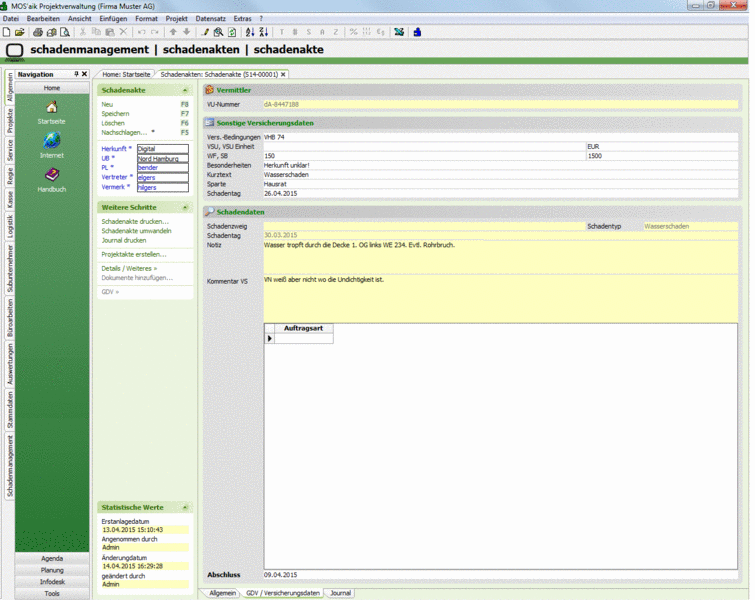Image resolution: width=755 pixels, height=600 pixels.
Task: Click the Vertreter input field
Action: 163,178
